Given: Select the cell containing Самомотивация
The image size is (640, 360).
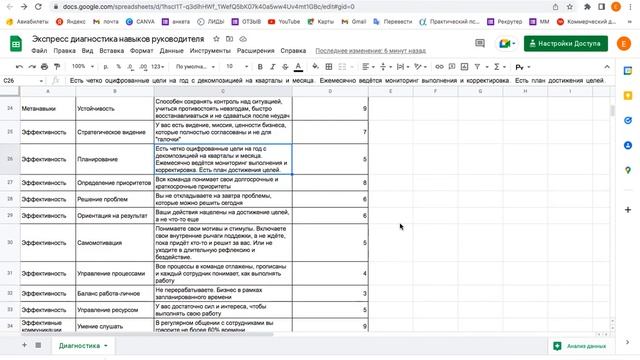Looking at the screenshot, I should pyautogui.click(x=115, y=243).
